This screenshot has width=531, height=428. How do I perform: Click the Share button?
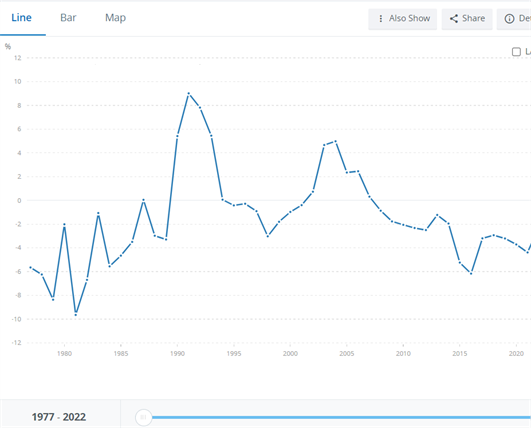[467, 19]
